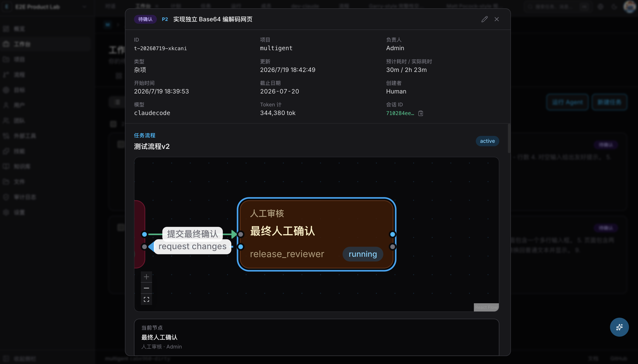
Task: Click upper-left gray handle of 最终人工确认 node
Action: pos(241,234)
